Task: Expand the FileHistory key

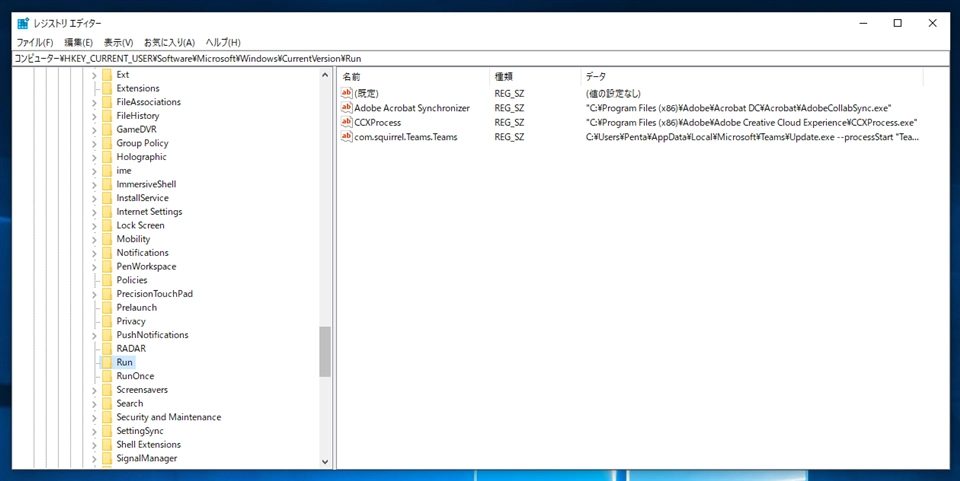Action: pyautogui.click(x=94, y=116)
